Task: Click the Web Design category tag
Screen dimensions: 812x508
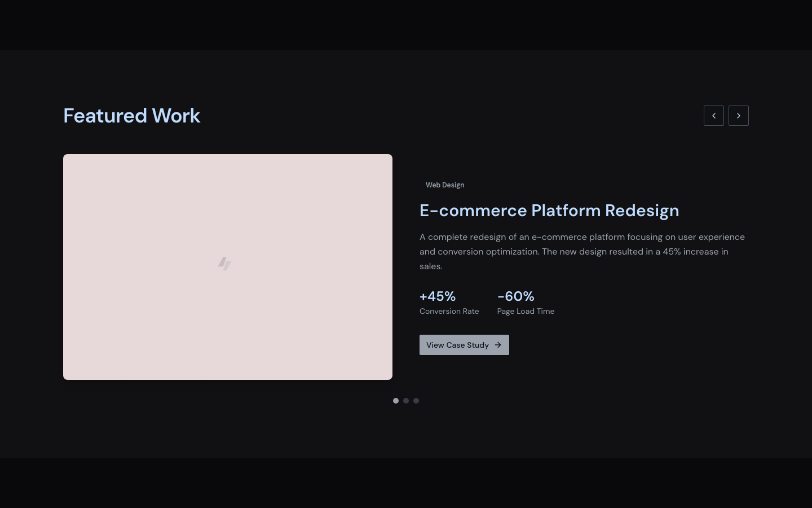Action: (x=445, y=185)
